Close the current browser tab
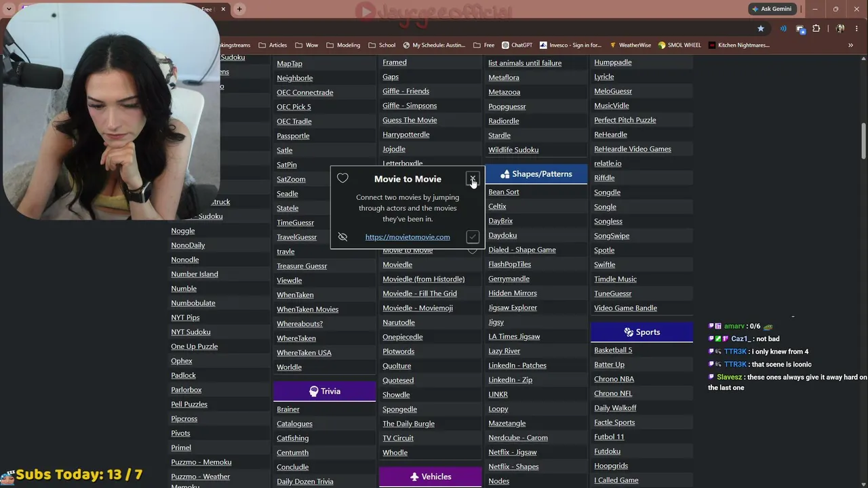The height and width of the screenshot is (488, 868). (224, 9)
